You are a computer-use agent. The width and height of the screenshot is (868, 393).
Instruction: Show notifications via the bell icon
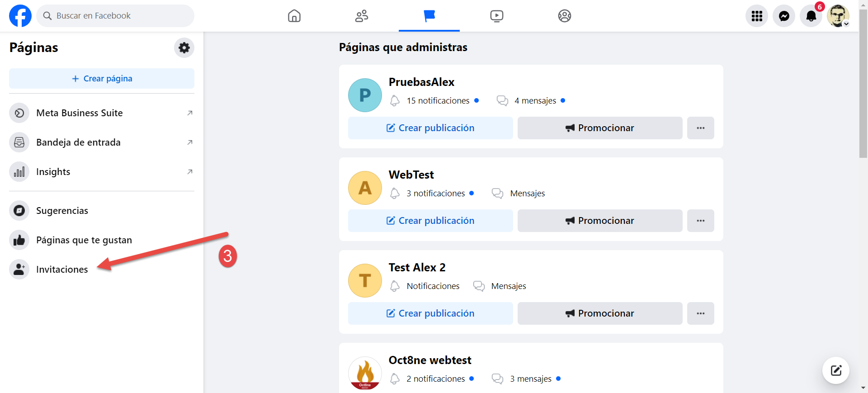tap(811, 16)
